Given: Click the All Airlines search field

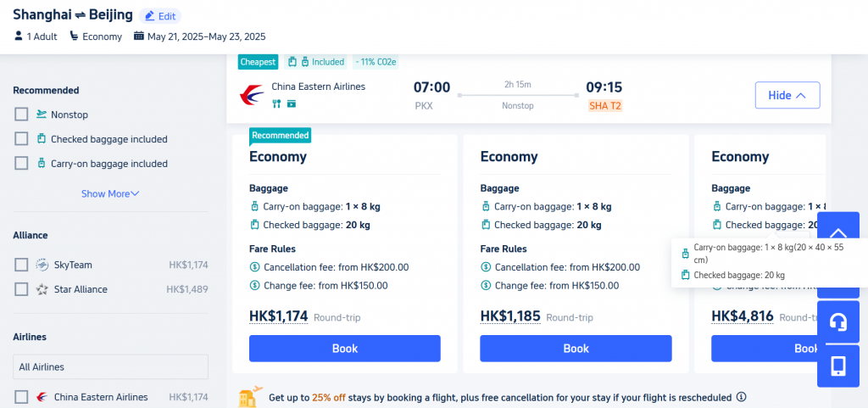Looking at the screenshot, I should point(111,366).
